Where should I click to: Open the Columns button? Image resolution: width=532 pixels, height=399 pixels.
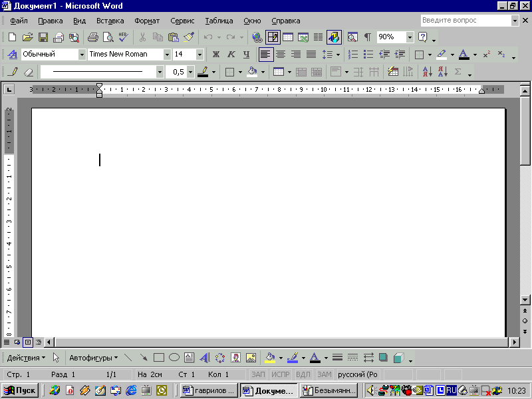(x=319, y=37)
